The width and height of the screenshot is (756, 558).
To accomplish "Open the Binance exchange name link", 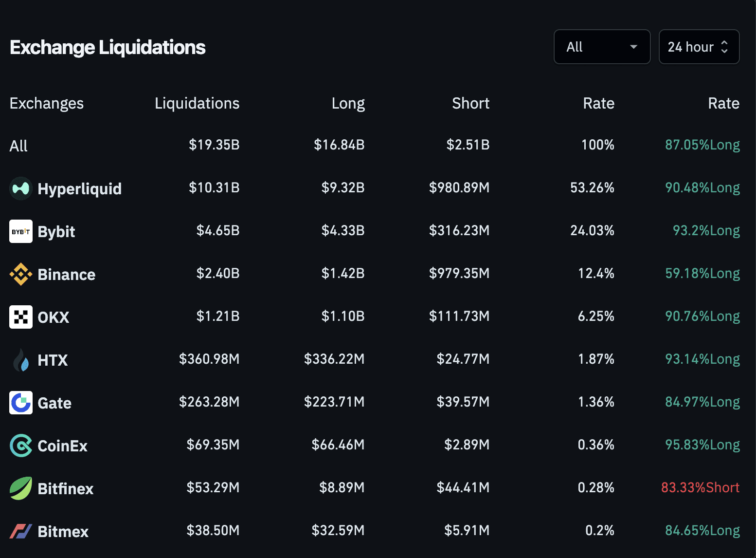I will click(67, 275).
